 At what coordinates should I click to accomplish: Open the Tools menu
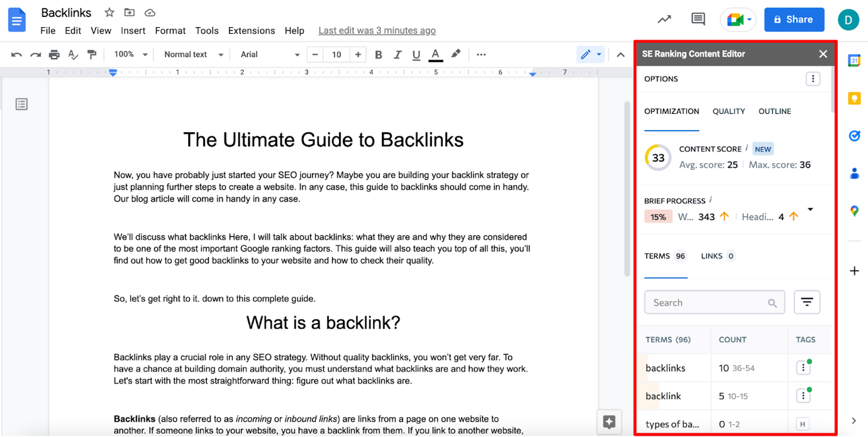tap(207, 31)
